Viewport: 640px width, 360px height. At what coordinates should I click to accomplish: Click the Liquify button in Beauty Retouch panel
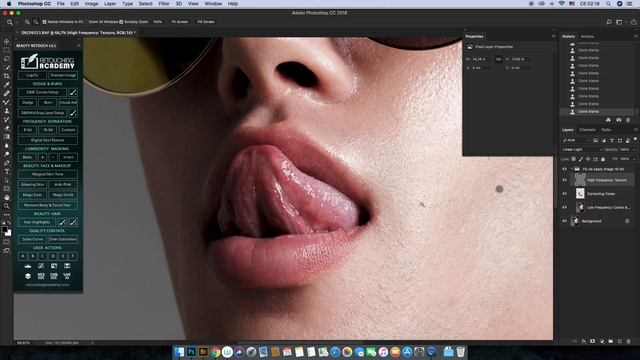coord(32,75)
